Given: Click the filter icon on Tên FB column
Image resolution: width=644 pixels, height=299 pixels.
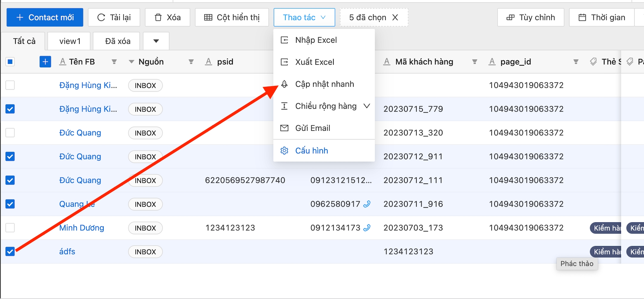Looking at the screenshot, I should click(114, 62).
